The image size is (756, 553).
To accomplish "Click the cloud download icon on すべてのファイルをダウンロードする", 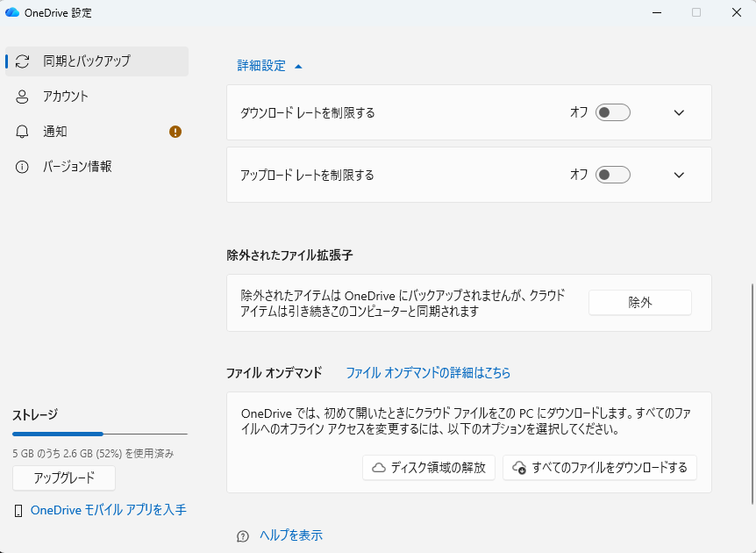I will click(519, 468).
